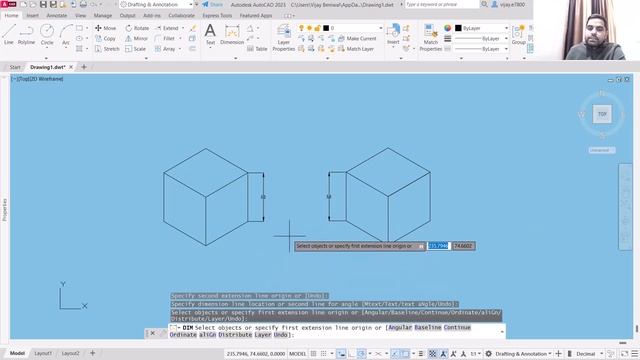640x360 pixels.
Task: Click the Rotate tool
Action: (137, 28)
